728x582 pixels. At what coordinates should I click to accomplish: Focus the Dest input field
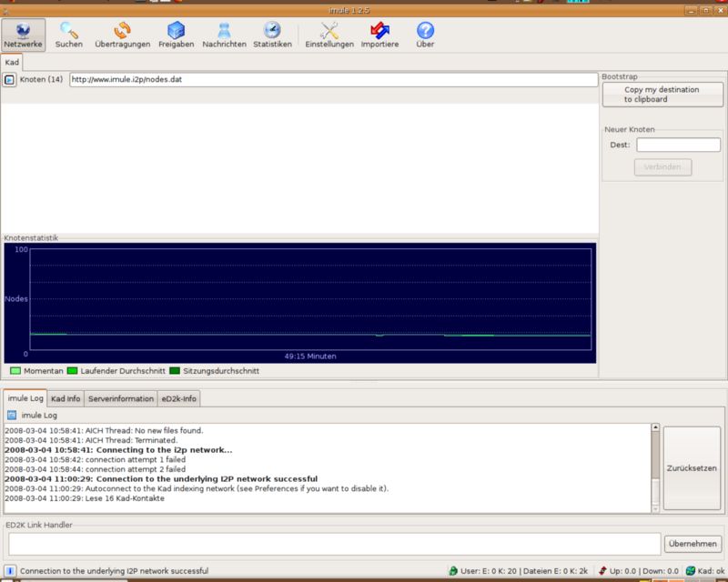point(678,145)
